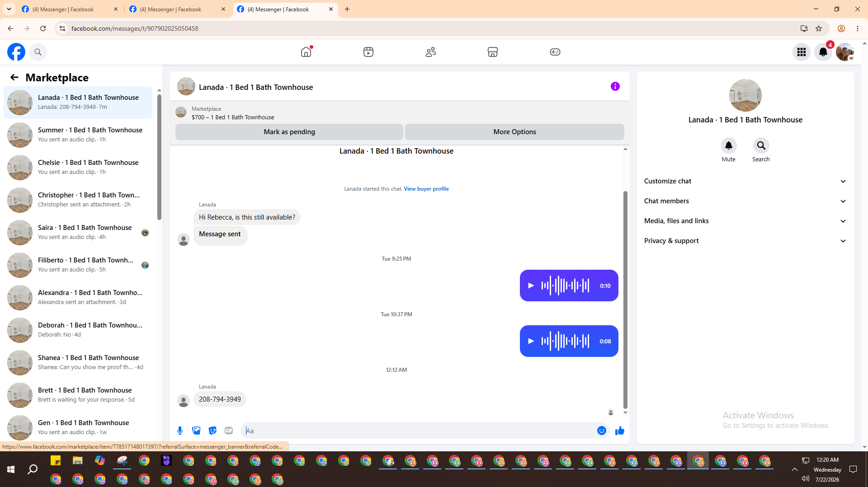Open Alexandra townhouse conversation
This screenshot has height=487, width=868.
(78, 298)
